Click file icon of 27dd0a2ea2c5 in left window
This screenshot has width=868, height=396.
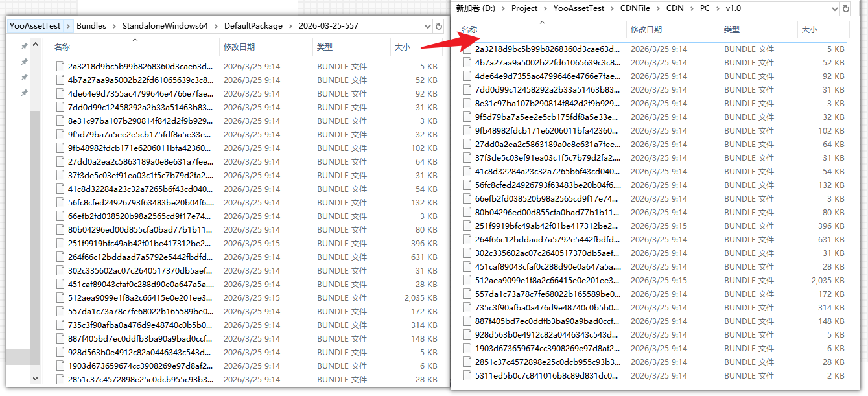click(x=60, y=161)
